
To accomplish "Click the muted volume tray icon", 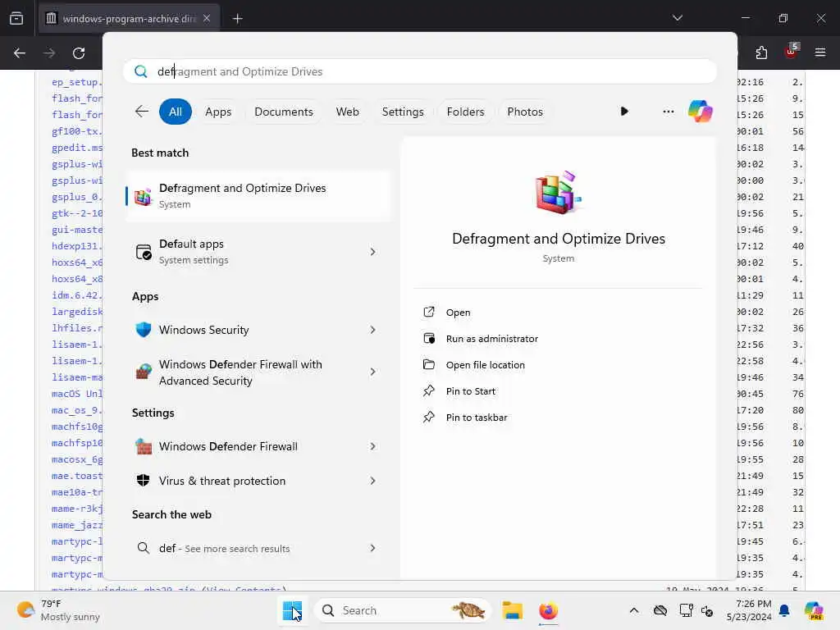I will click(707, 611).
